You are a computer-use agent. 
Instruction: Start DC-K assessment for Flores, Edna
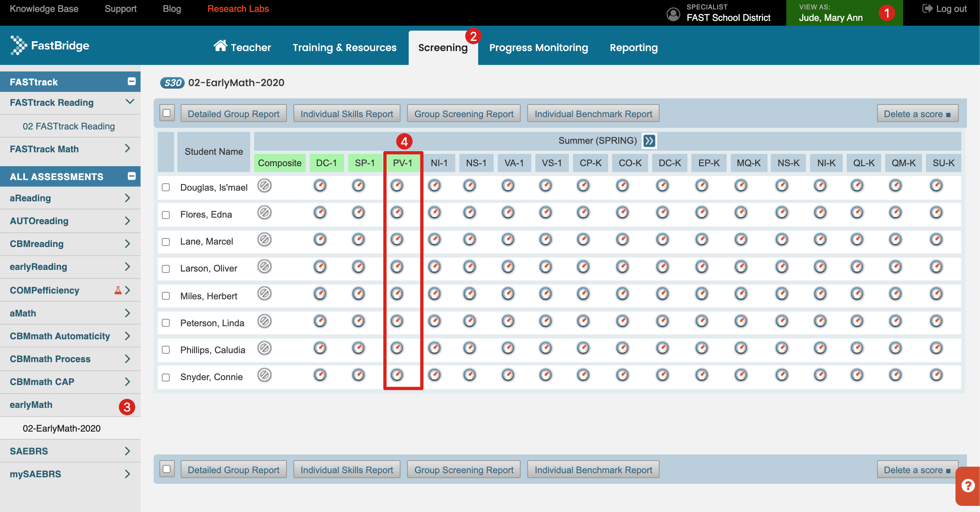[662, 213]
